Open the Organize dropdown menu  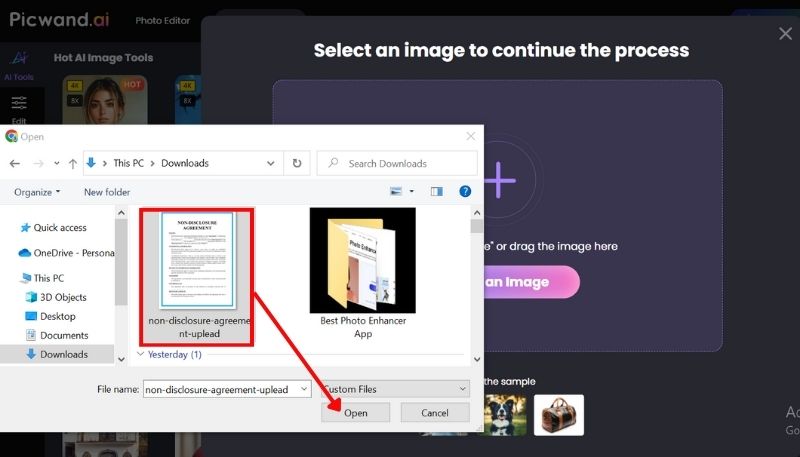click(x=37, y=191)
